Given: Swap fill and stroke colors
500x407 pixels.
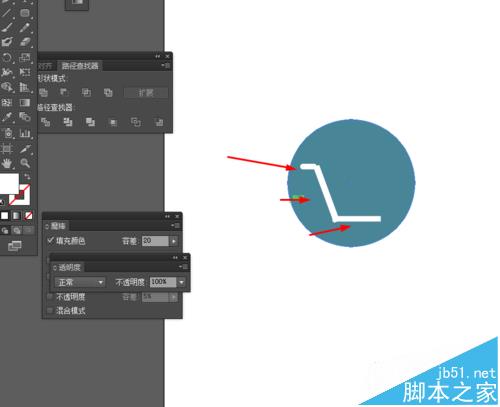Looking at the screenshot, I should coord(27,176).
